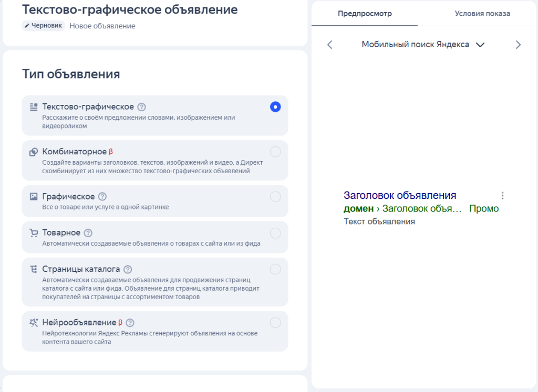
Task: Click the Товарное shopping cart icon
Action: (x=34, y=233)
